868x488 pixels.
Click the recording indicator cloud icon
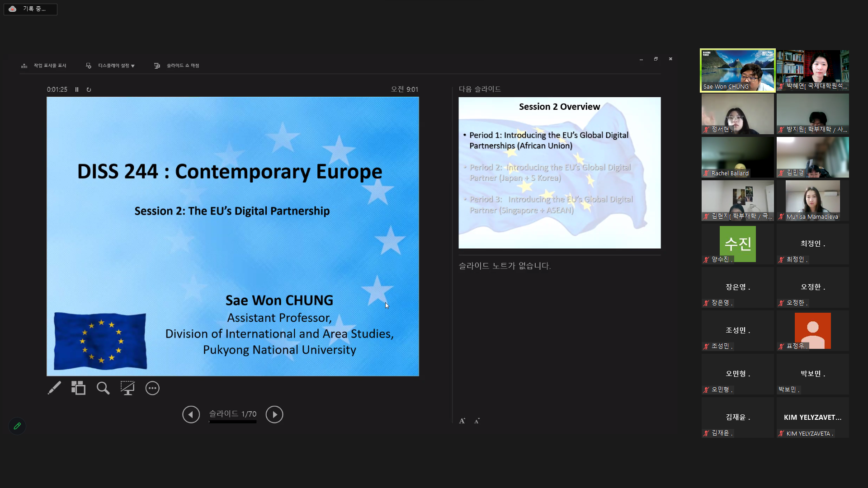click(x=13, y=9)
